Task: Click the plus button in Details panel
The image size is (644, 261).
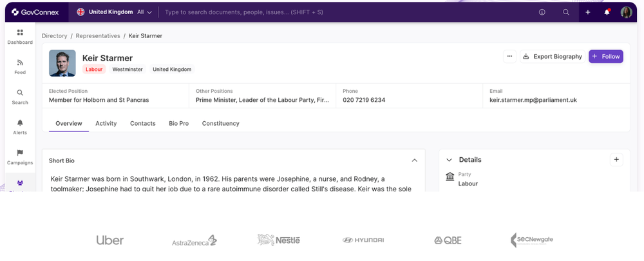Action: click(x=616, y=159)
